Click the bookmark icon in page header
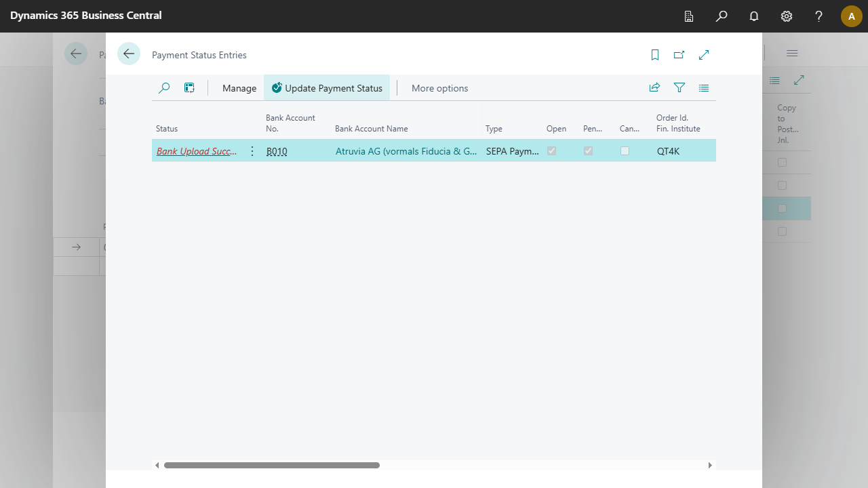868x488 pixels. pyautogui.click(x=655, y=55)
